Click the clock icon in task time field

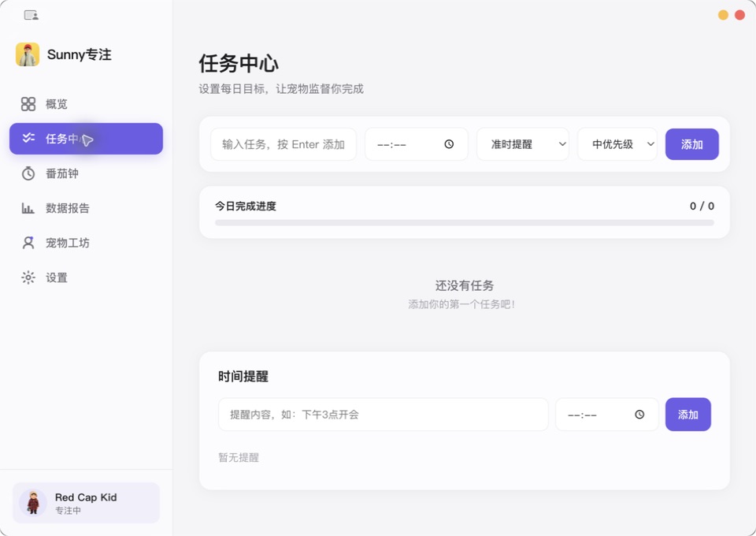tap(449, 143)
